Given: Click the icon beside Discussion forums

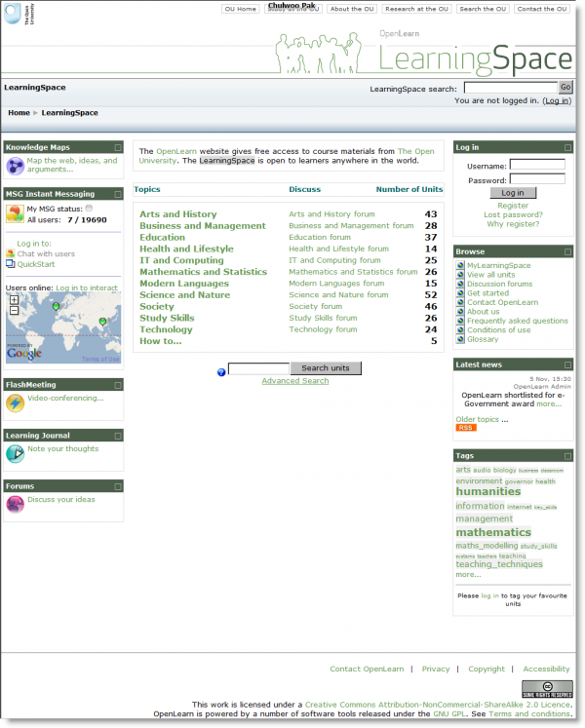Looking at the screenshot, I should (460, 284).
